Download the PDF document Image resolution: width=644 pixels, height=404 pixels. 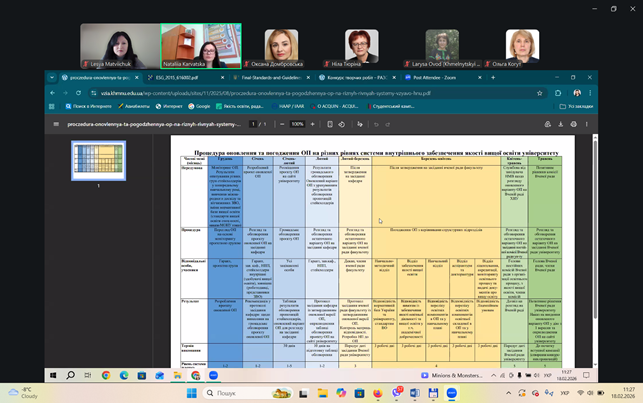click(548, 124)
